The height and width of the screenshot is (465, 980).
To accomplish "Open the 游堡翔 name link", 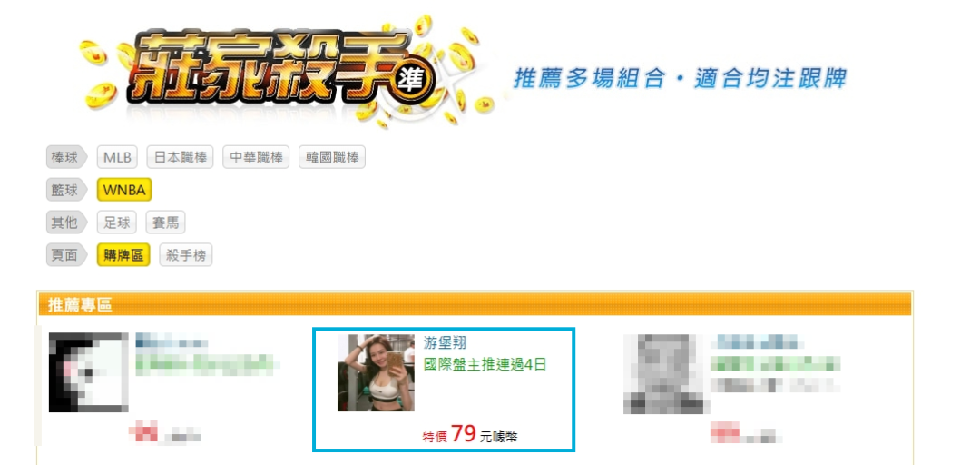I will point(445,343).
